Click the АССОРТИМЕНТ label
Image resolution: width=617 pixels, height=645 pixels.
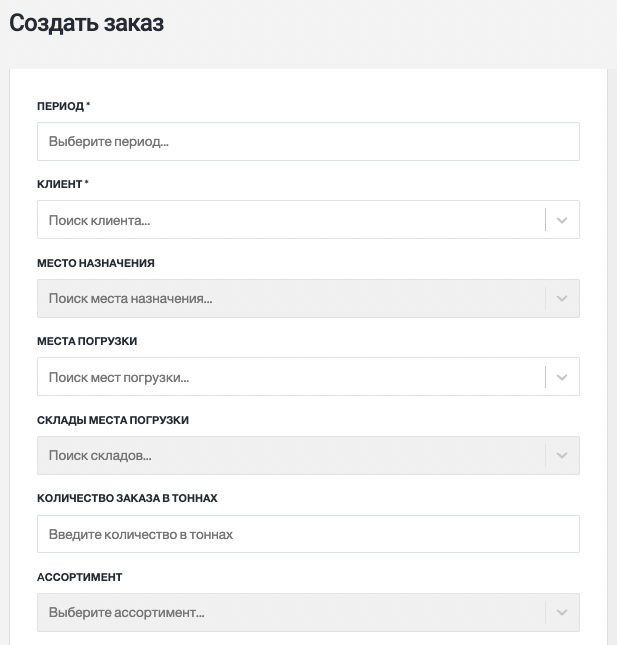coord(80,577)
